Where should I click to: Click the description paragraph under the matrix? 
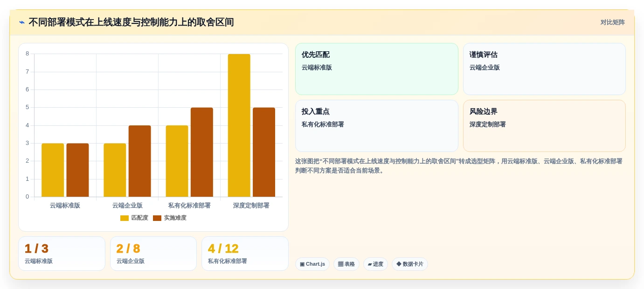[459, 166]
